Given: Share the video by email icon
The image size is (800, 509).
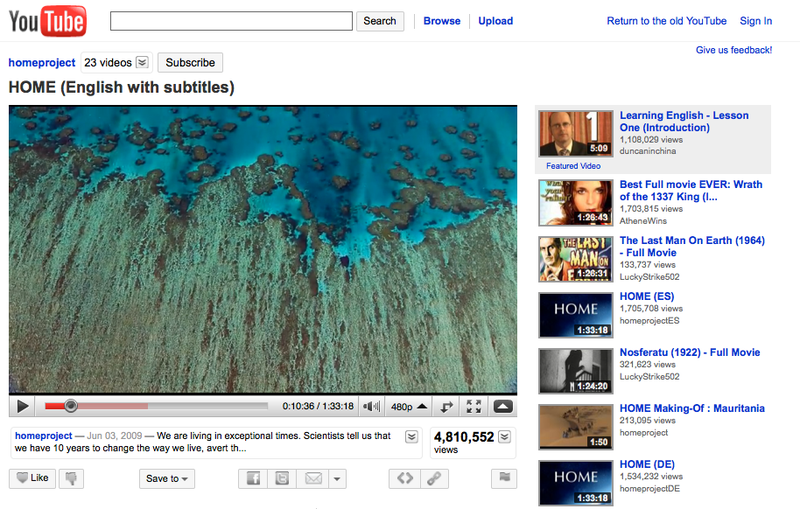Looking at the screenshot, I should (x=313, y=478).
